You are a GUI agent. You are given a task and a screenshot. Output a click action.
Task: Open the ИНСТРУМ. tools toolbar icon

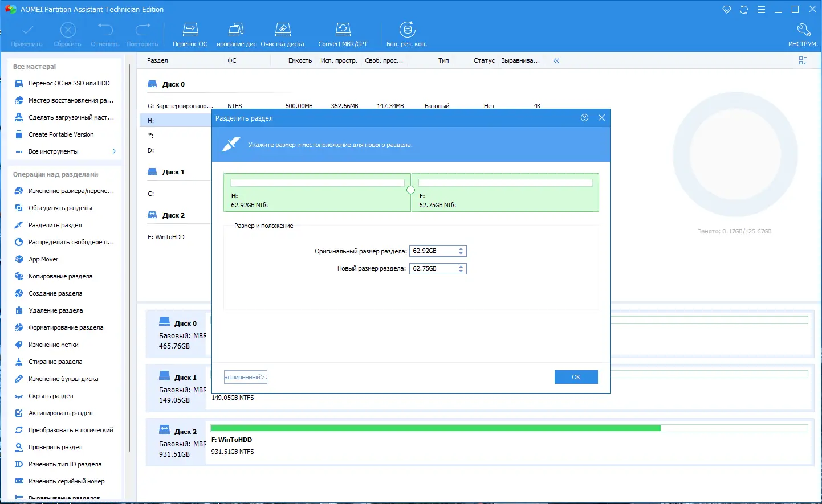point(803,35)
